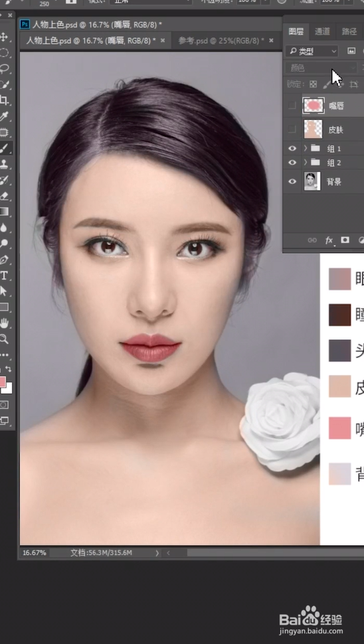Select the Eraser tool

click(x=4, y=196)
